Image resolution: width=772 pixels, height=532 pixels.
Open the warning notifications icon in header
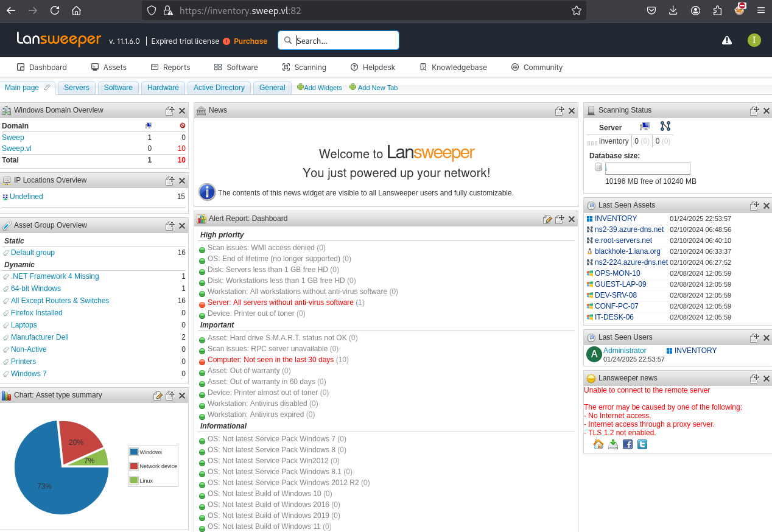727,40
